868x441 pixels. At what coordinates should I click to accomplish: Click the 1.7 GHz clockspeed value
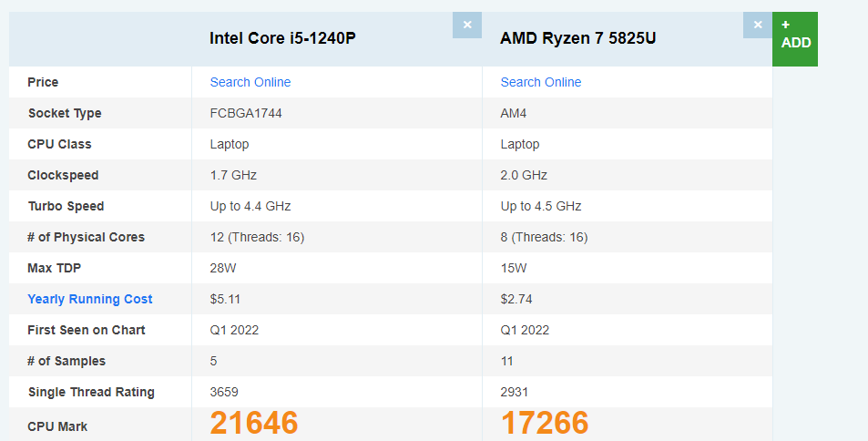[x=233, y=175]
